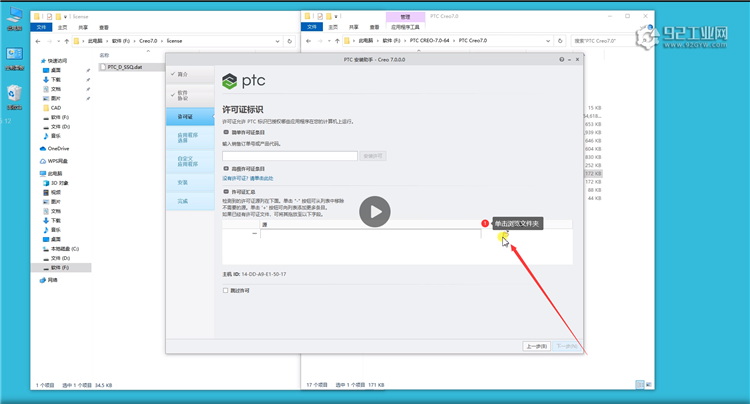The width and height of the screenshot is (750, 404).
Task: Open Share tab in PTC Creo7.0 explorer window
Action: tap(353, 27)
